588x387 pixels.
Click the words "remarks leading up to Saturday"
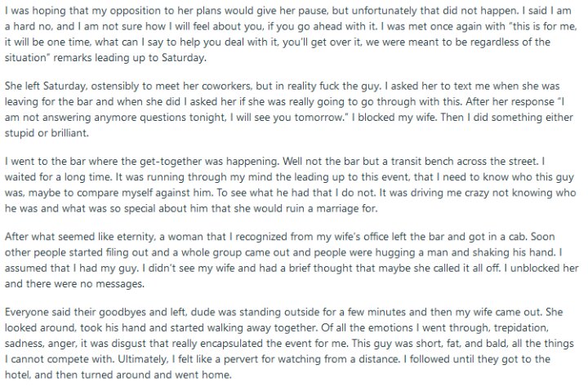pos(129,58)
